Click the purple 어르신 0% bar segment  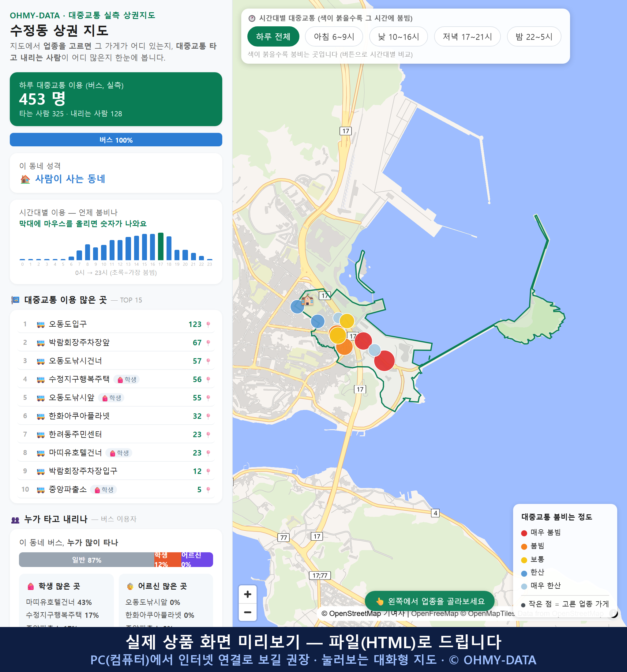pos(197,560)
